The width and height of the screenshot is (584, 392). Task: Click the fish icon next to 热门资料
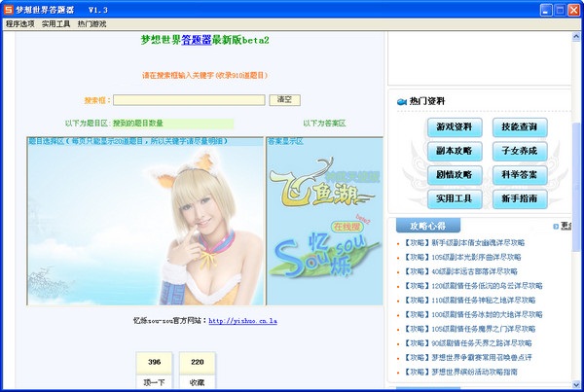point(401,101)
